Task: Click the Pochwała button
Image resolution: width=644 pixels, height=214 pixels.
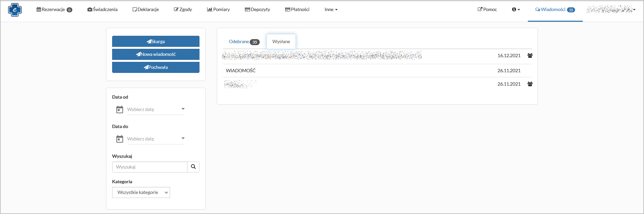Action: 156,67
